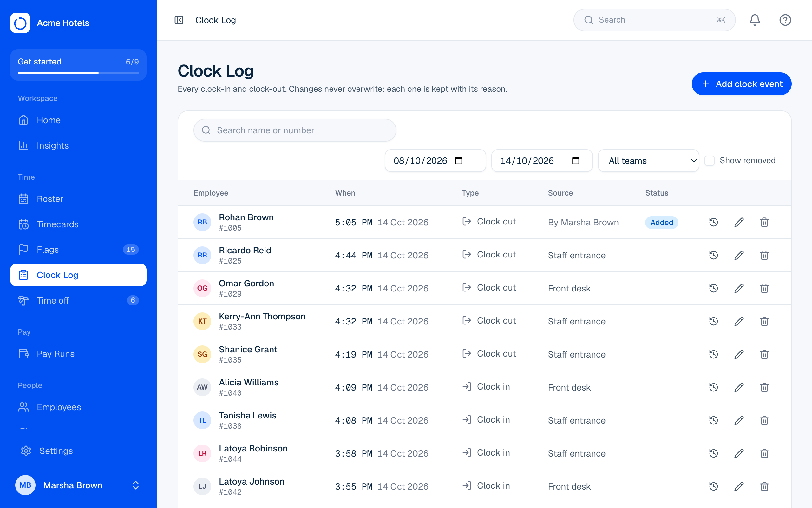Open the notifications bell

[x=755, y=20]
